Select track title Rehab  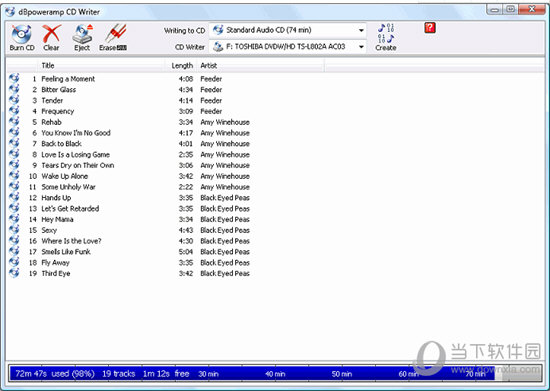click(52, 122)
